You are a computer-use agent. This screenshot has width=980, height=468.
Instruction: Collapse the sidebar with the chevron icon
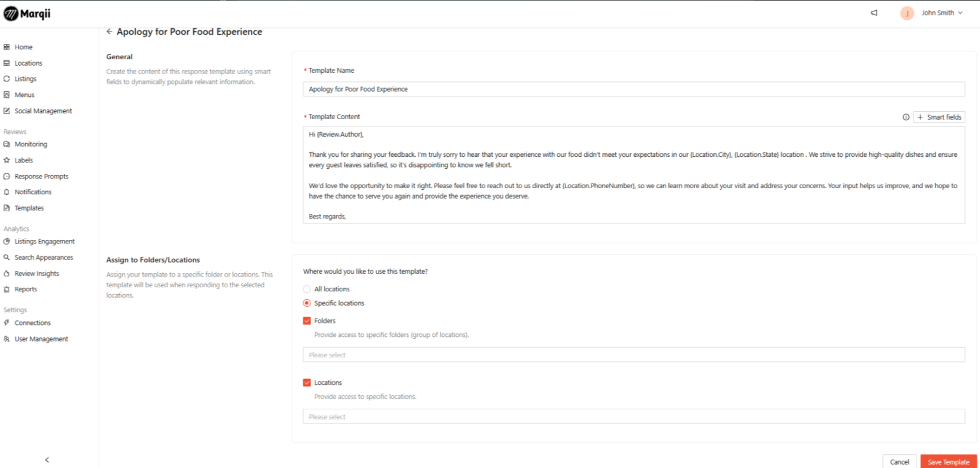click(47, 460)
